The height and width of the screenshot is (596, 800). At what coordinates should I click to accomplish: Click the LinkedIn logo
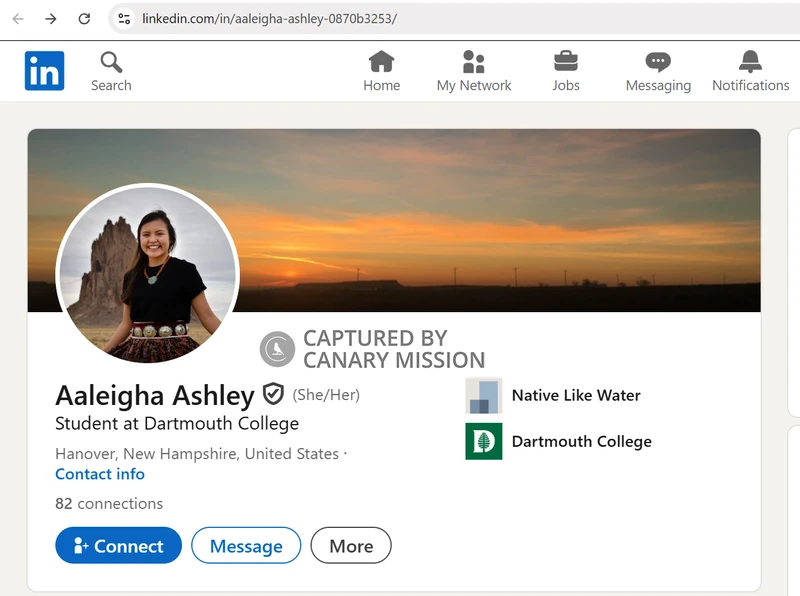point(44,71)
